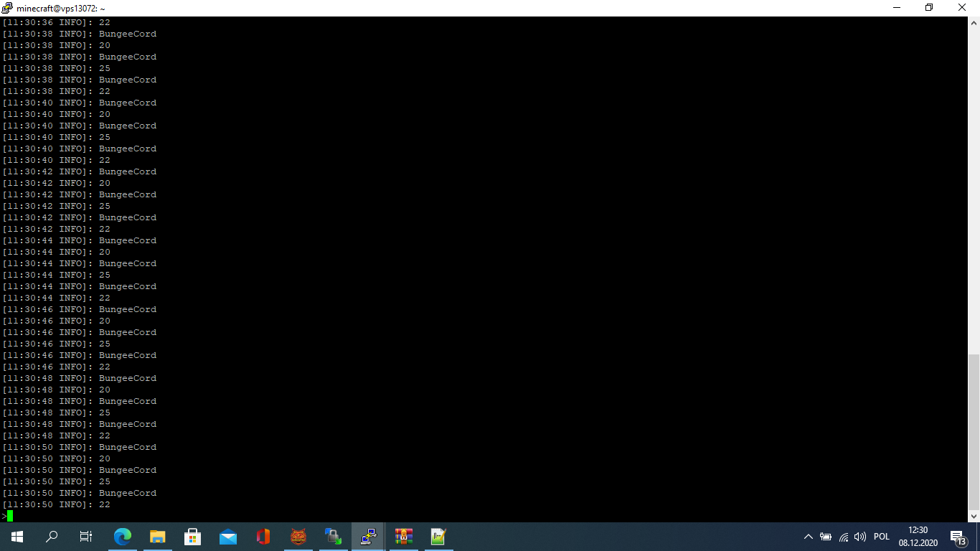Viewport: 980px width, 551px height.
Task: Expand hidden system tray icons
Action: [808, 537]
